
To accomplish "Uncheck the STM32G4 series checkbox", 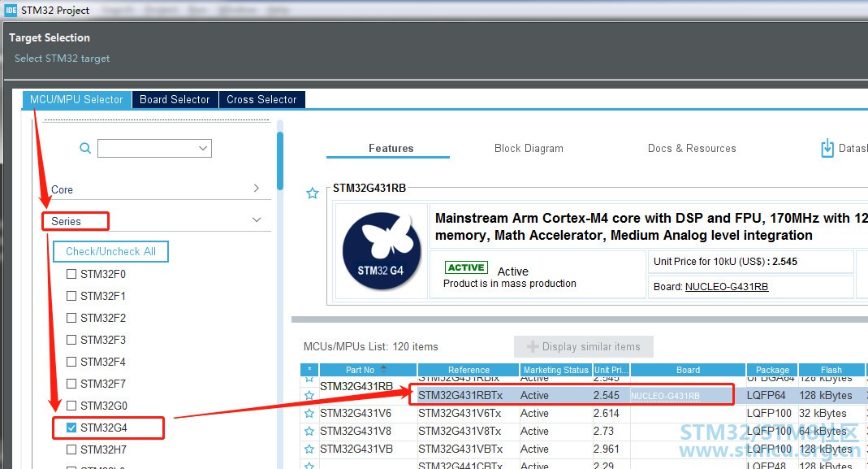I will (x=71, y=428).
